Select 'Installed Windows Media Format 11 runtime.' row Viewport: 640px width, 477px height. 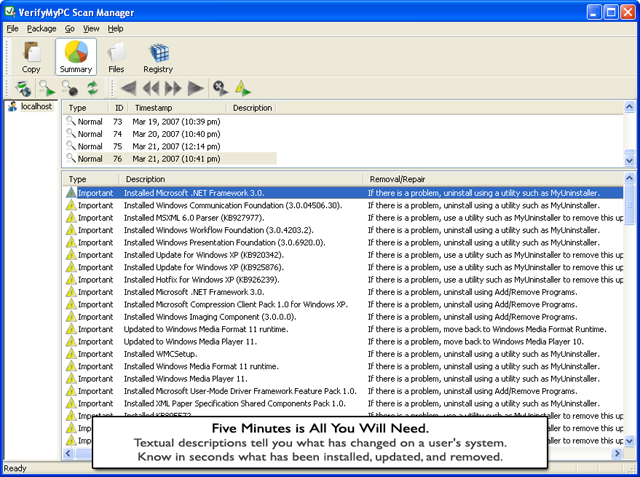click(344, 366)
